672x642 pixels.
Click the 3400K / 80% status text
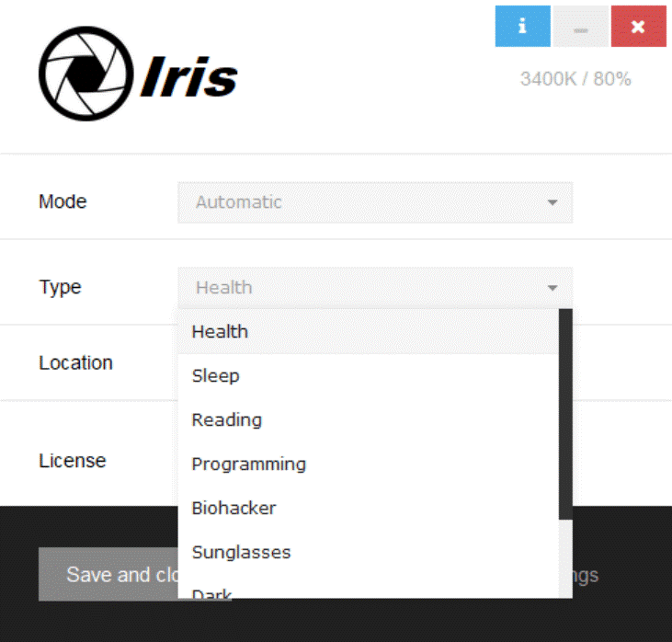pyautogui.click(x=575, y=79)
